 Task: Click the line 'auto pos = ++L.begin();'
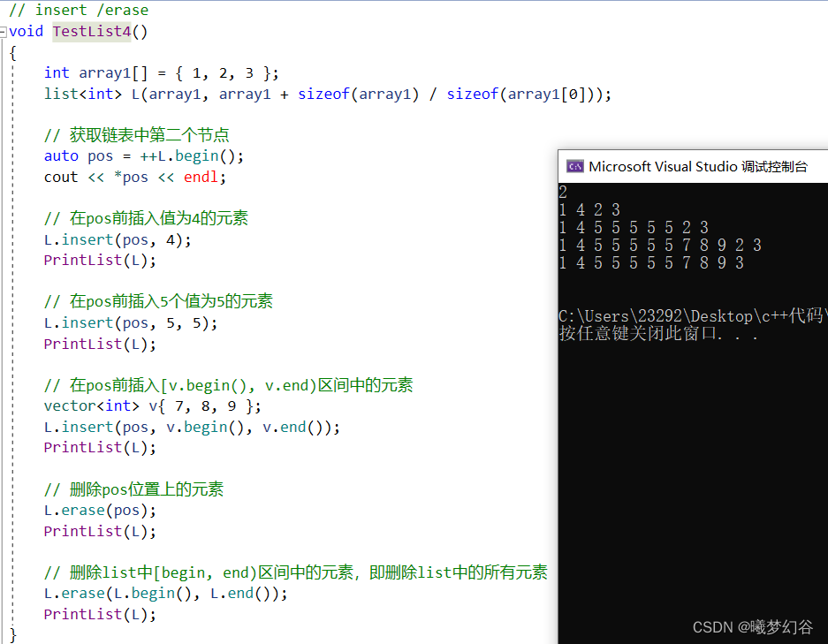[144, 156]
